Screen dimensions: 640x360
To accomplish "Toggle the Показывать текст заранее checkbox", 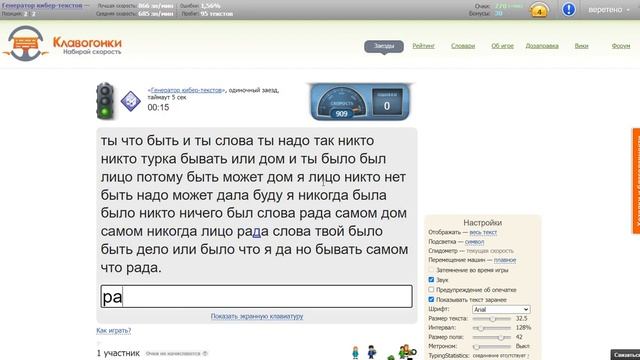I will tap(431, 299).
